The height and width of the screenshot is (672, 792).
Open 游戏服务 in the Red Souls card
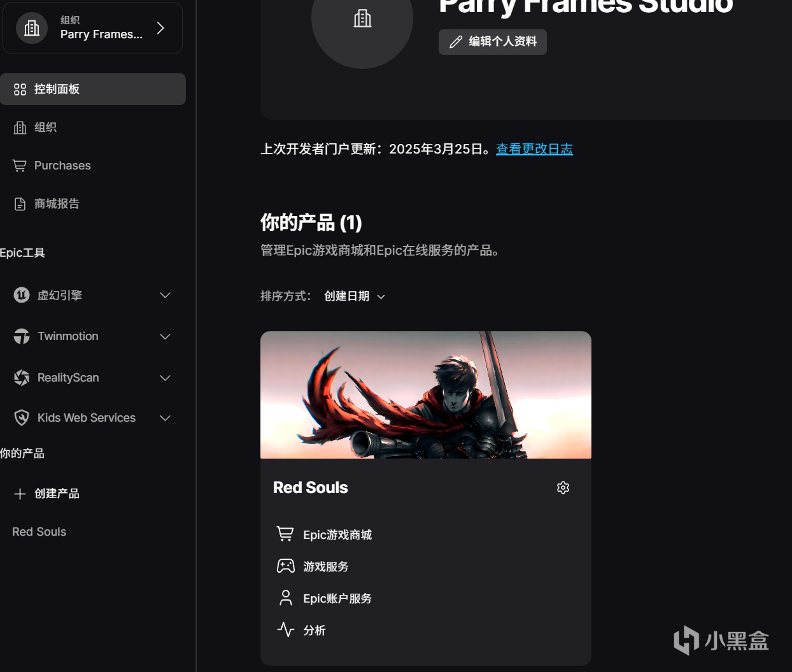pyautogui.click(x=326, y=567)
